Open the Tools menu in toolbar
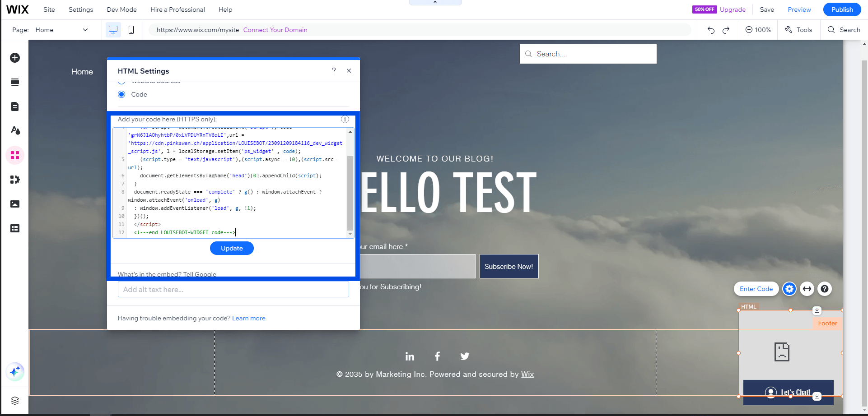This screenshot has height=416, width=868. click(x=798, y=30)
